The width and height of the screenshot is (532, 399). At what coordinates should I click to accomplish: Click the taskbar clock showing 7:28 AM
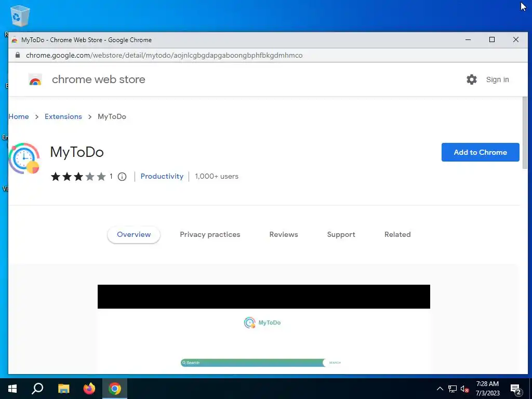coord(487,389)
